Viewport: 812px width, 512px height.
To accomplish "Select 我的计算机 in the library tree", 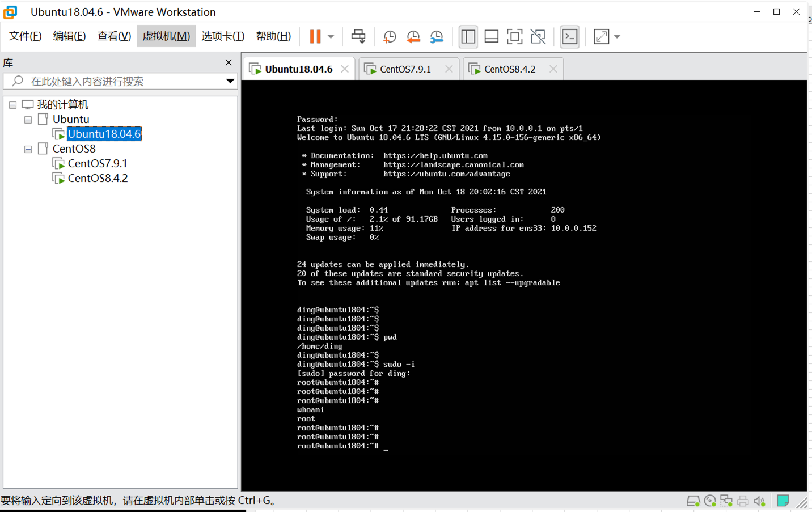I will 63,105.
